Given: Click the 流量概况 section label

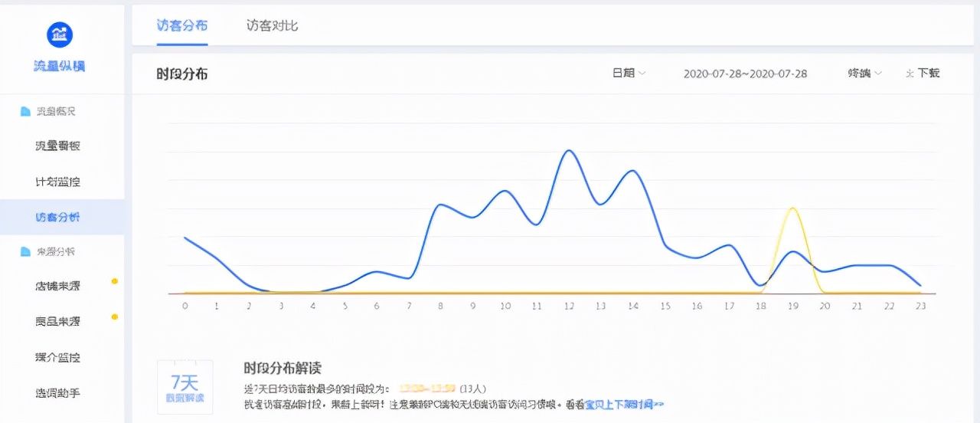Looking at the screenshot, I should tap(57, 112).
